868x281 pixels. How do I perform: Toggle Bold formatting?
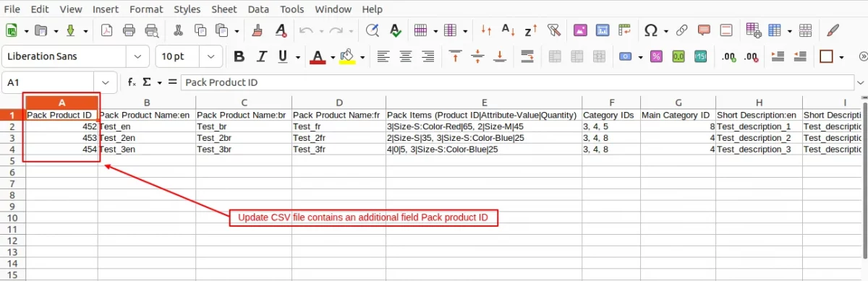[x=239, y=56]
